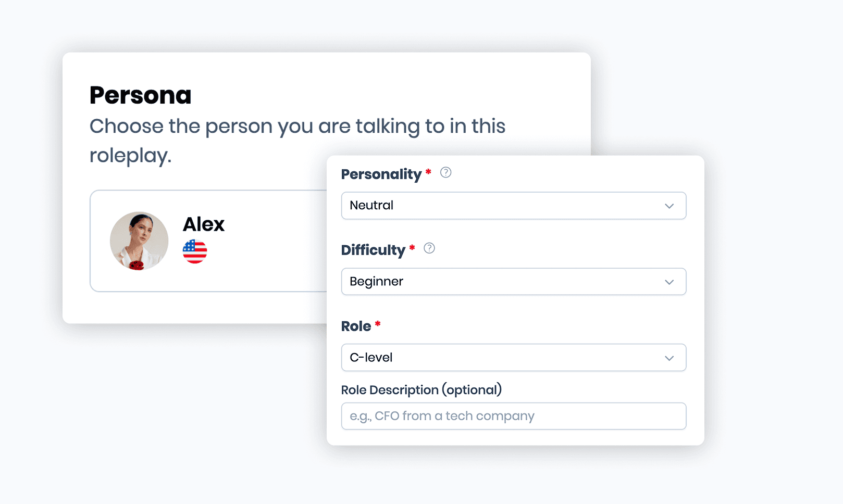Open the Personality dropdown showing Neutral
This screenshot has height=504, width=843.
pos(514,206)
